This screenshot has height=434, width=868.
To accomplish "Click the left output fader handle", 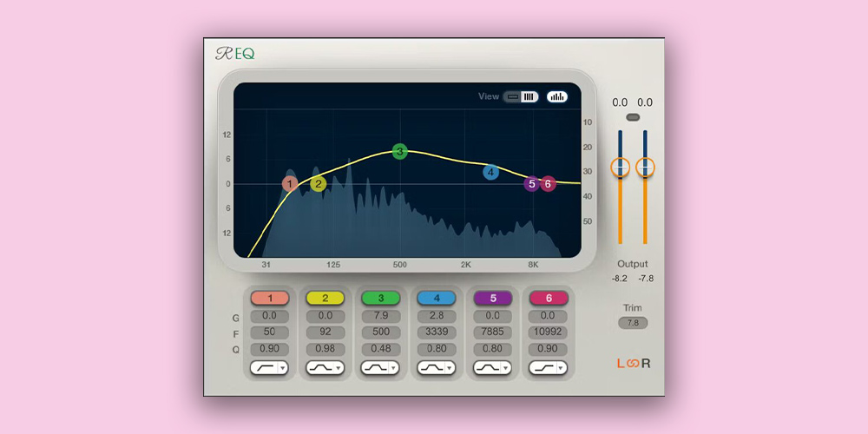I will point(620,168).
